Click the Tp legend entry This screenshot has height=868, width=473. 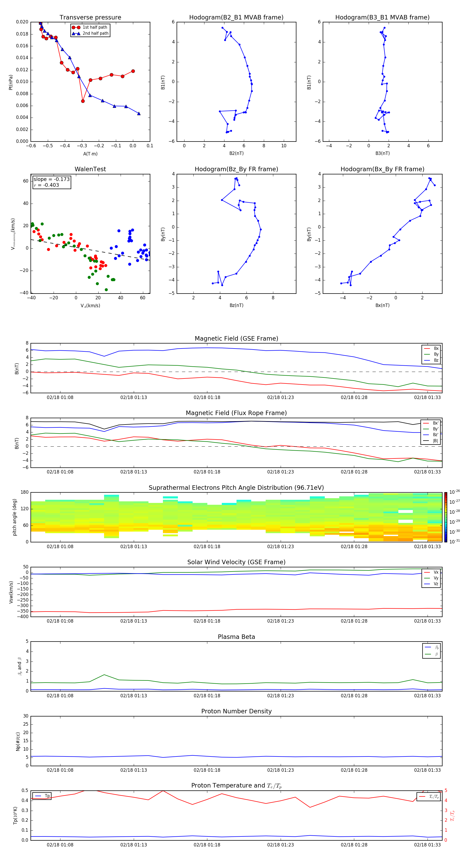[x=42, y=796]
